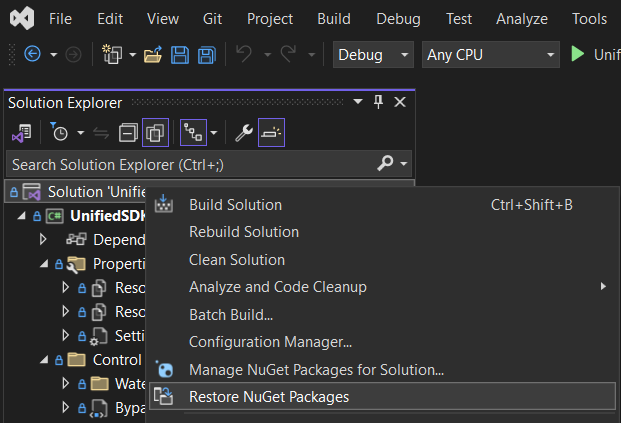The height and width of the screenshot is (423, 621).
Task: Close the Solution Explorer panel
Action: click(x=400, y=102)
